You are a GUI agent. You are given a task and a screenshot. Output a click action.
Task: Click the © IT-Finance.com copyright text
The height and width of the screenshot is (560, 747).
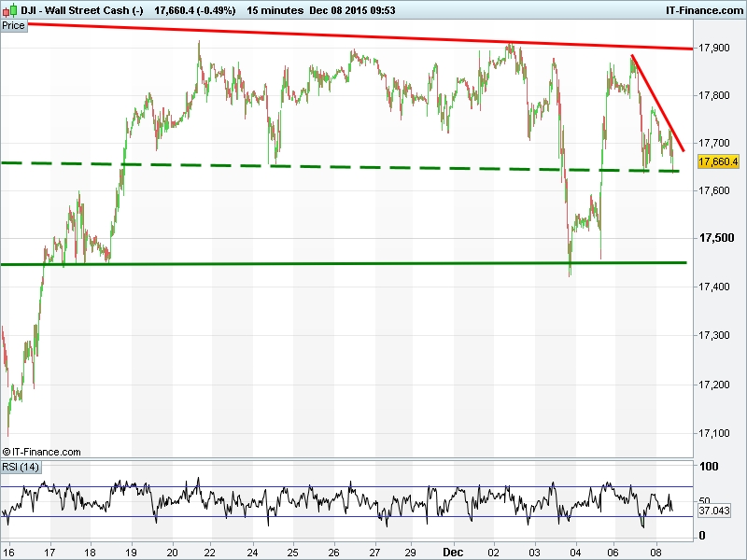coord(42,452)
